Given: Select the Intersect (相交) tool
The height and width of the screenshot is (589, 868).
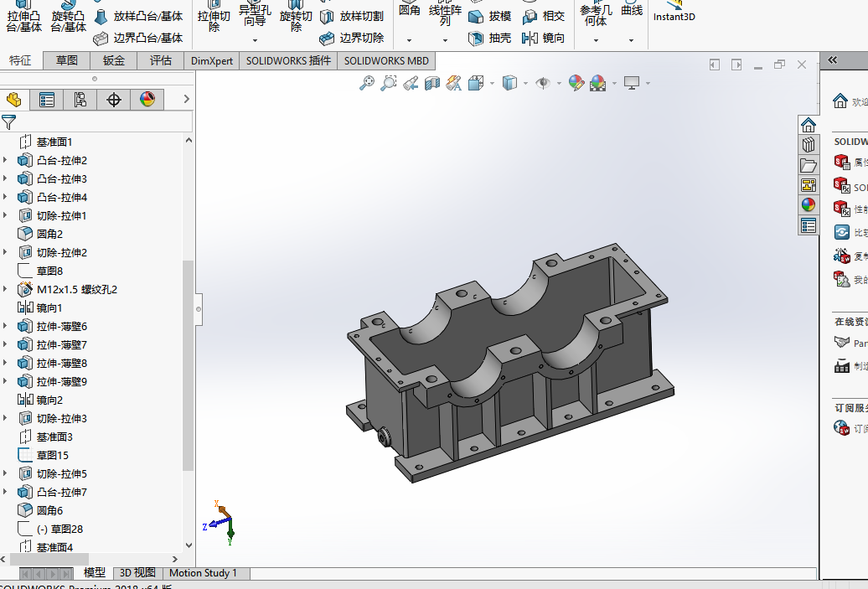Looking at the screenshot, I should click(543, 17).
